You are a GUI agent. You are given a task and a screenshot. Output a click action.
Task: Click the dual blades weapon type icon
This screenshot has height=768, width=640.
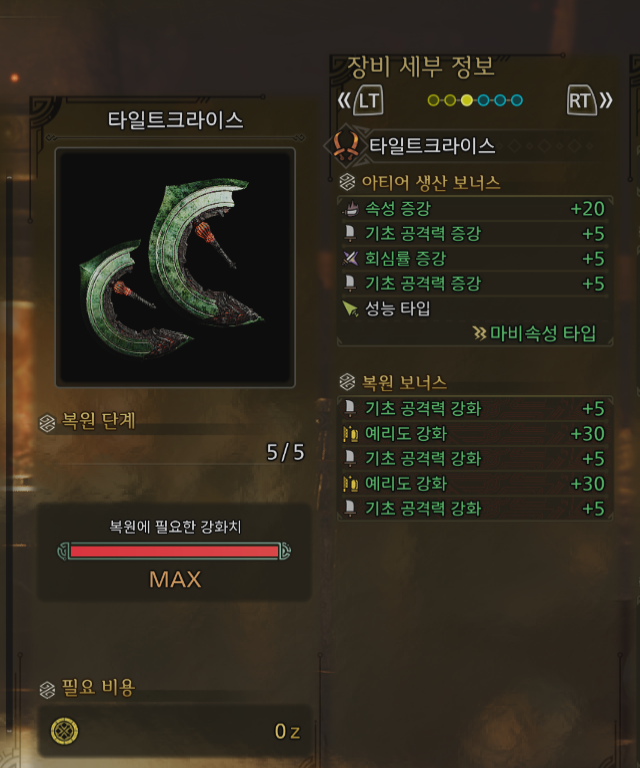point(346,146)
